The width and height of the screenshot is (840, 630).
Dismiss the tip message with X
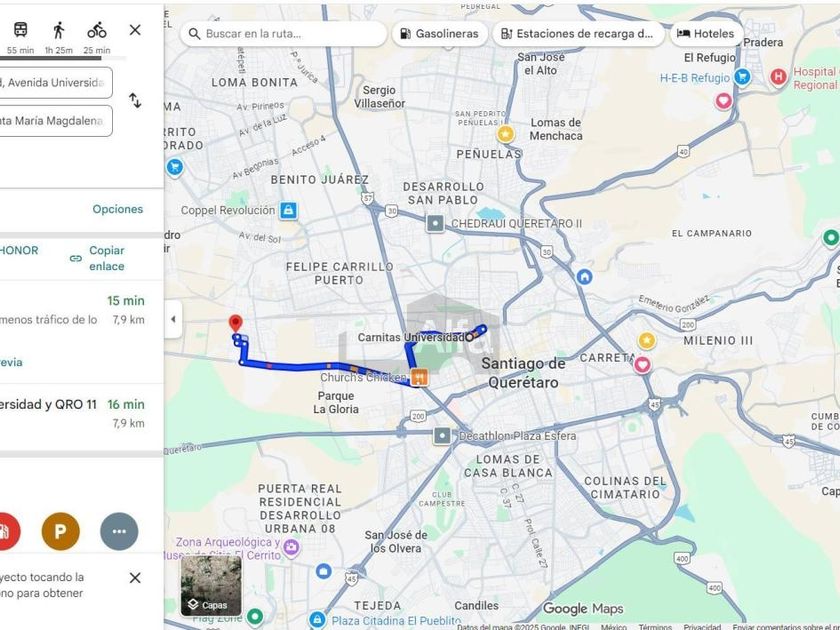[x=135, y=578]
